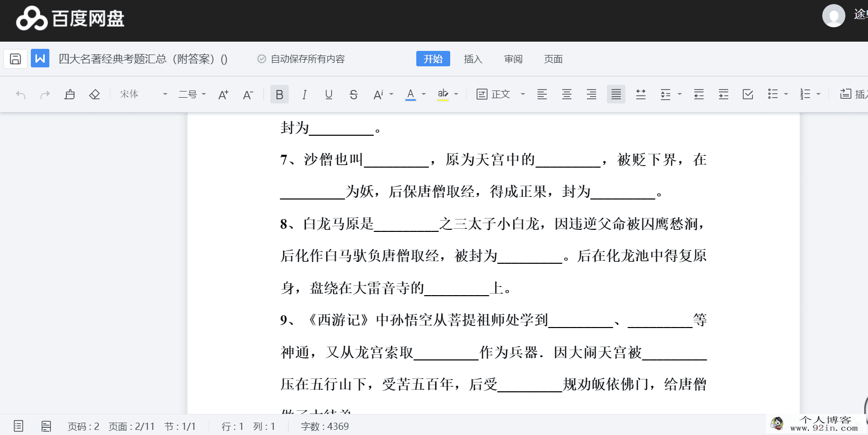Image resolution: width=868 pixels, height=435 pixels.
Task: Switch to the 审阅 tab
Action: coord(513,59)
